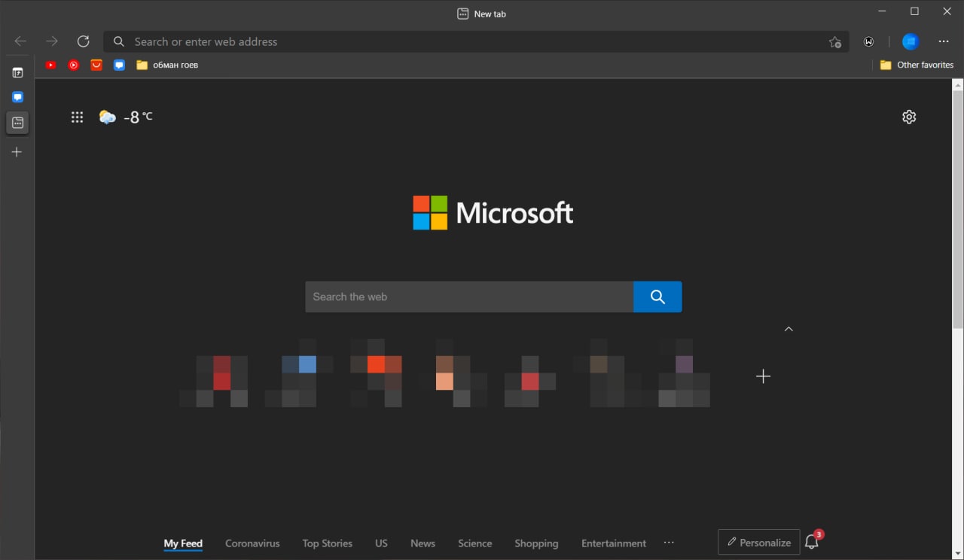The width and height of the screenshot is (964, 560).
Task: Open the blue chat bookmark in favorites bar
Action: [x=119, y=65]
